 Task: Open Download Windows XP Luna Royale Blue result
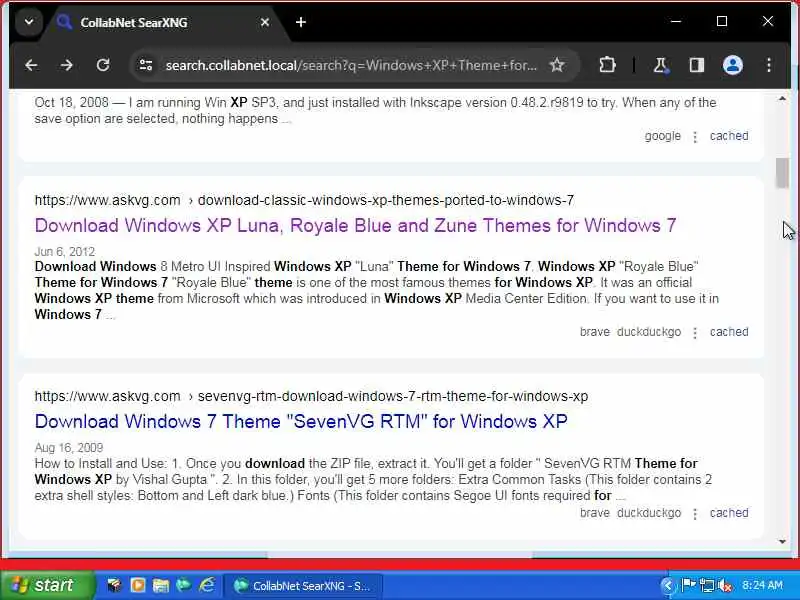tap(356, 226)
